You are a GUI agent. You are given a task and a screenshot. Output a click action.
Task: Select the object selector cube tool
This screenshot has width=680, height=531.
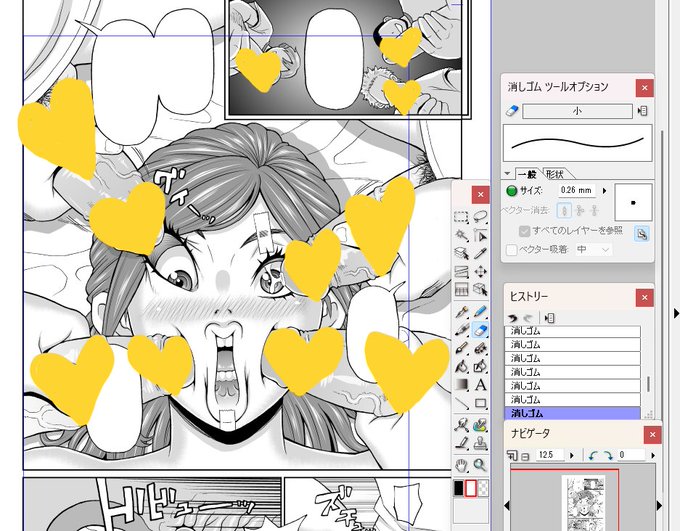[480, 289]
